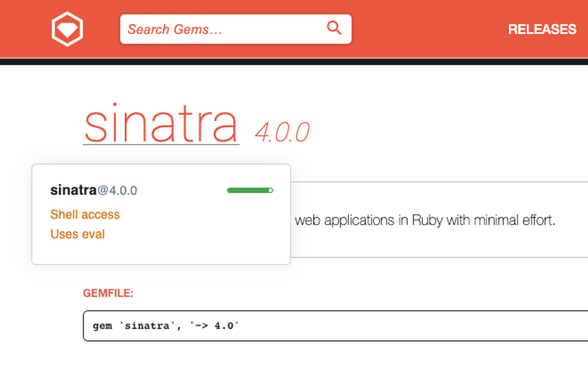Open the Uses eval alert

pos(78,234)
